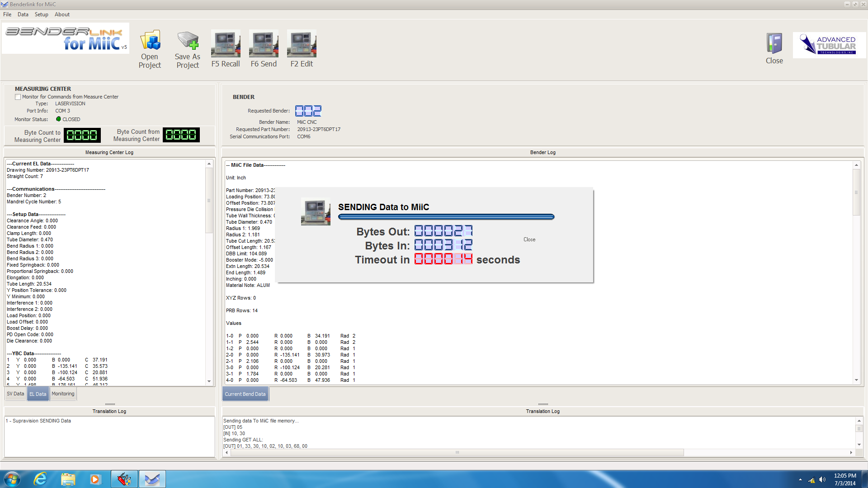This screenshot has width=868, height=488.
Task: Open the Data menu
Action: tap(23, 14)
